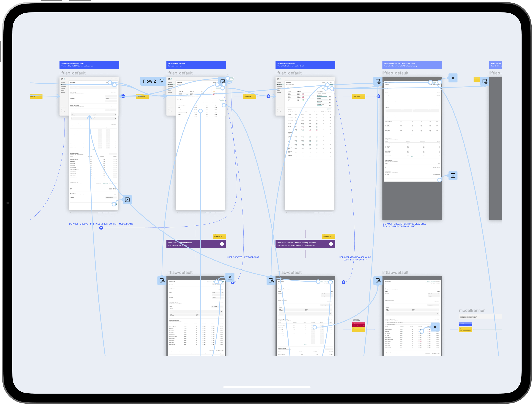The image size is (532, 404).
Task: Click the modalBanner frame label
Action: 472,311
